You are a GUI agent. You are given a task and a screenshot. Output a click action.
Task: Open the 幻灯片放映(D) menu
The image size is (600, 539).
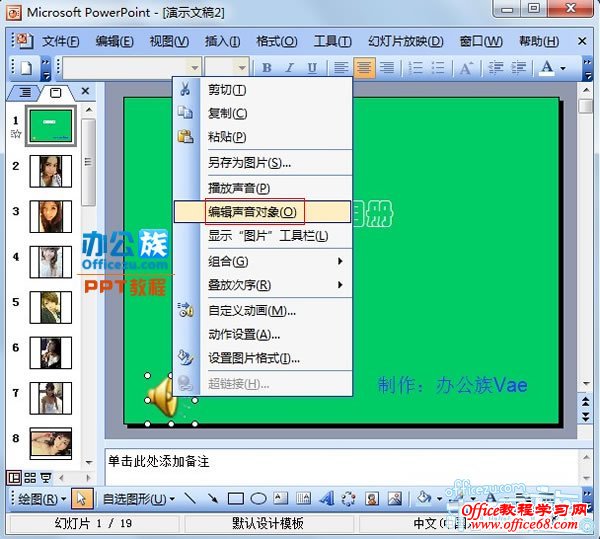coord(405,41)
